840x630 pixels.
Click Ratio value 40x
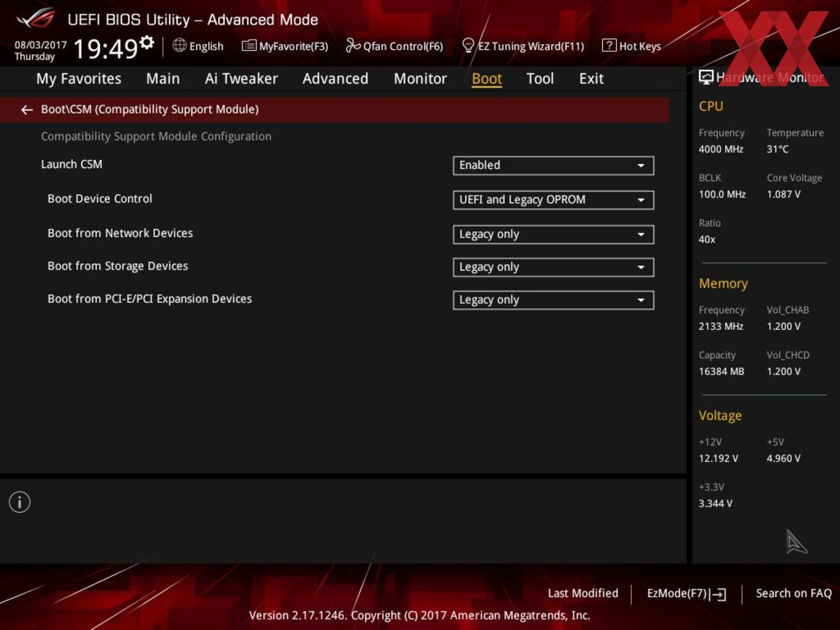tap(707, 240)
